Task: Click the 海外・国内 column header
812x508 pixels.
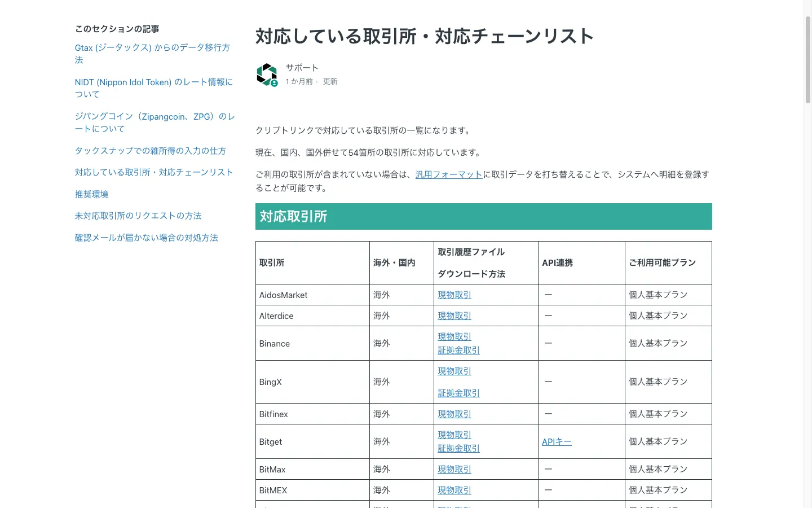Action: click(401, 262)
